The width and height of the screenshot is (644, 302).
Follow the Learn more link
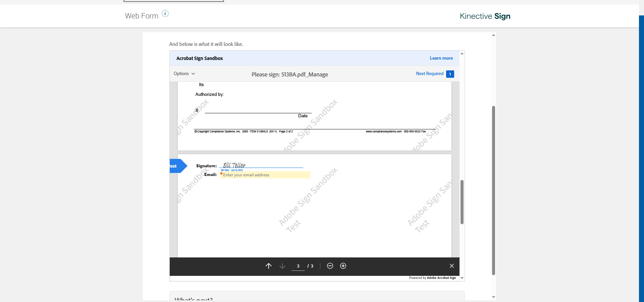pos(441,58)
